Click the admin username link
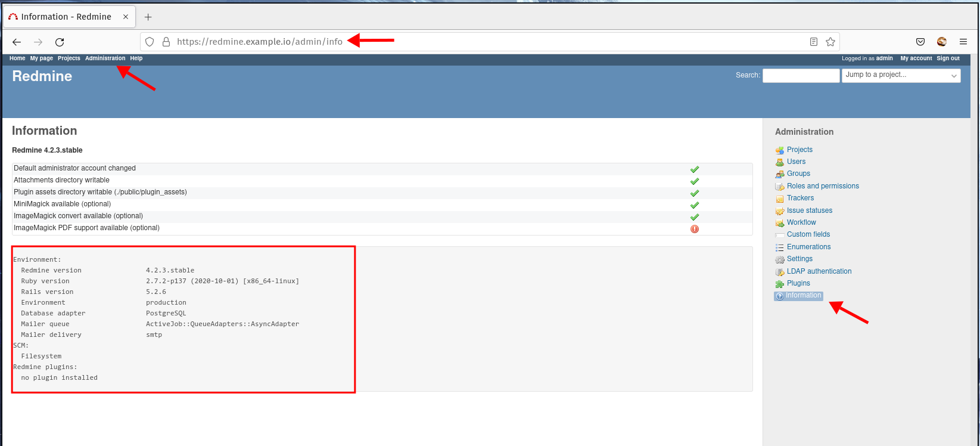The width and height of the screenshot is (980, 446). (885, 58)
